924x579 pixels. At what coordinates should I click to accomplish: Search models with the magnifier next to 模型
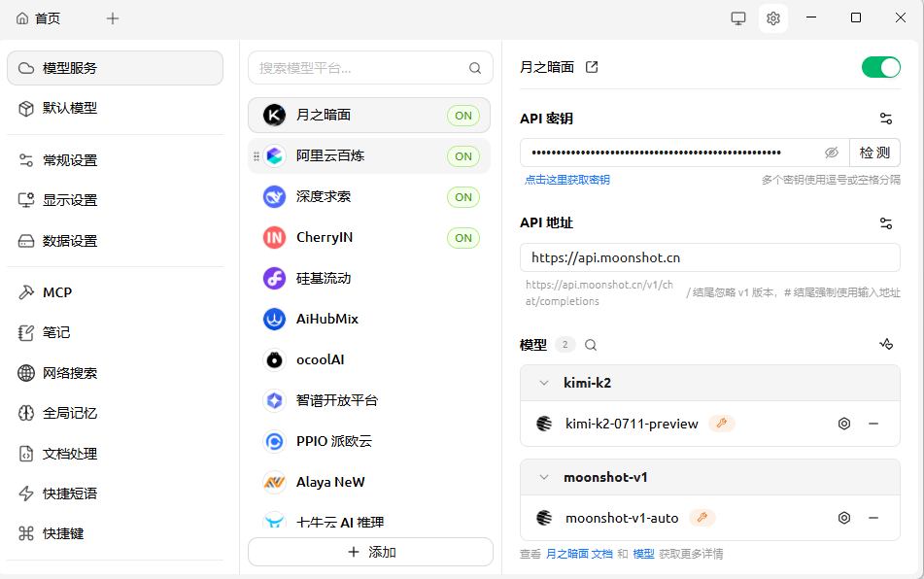pos(591,345)
